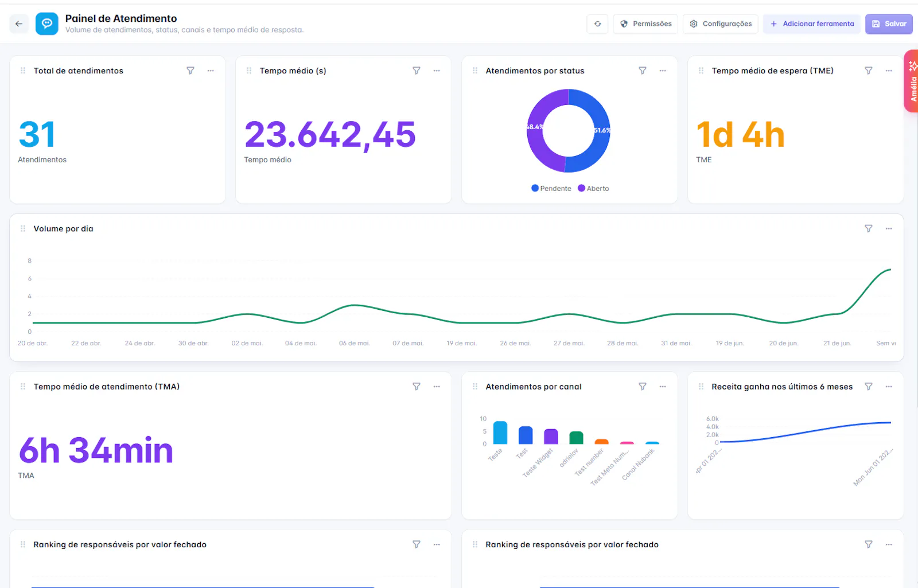Click the adrielov green bar
Screen dimensions: 918x588
(x=576, y=438)
